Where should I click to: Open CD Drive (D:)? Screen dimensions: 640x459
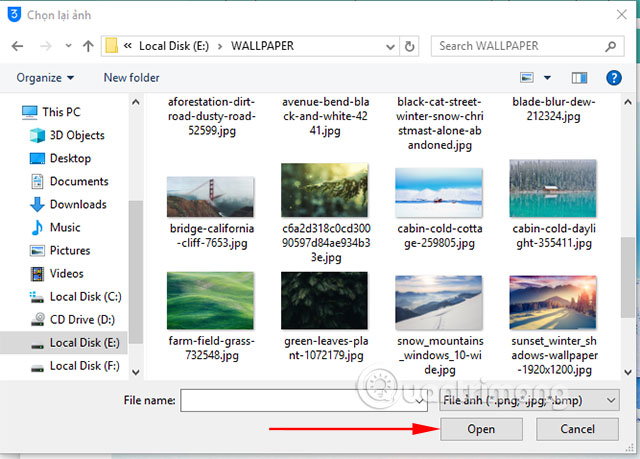72,319
